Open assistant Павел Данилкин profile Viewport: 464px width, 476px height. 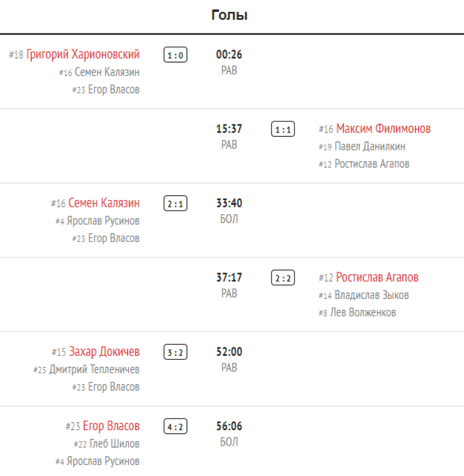[x=370, y=147]
